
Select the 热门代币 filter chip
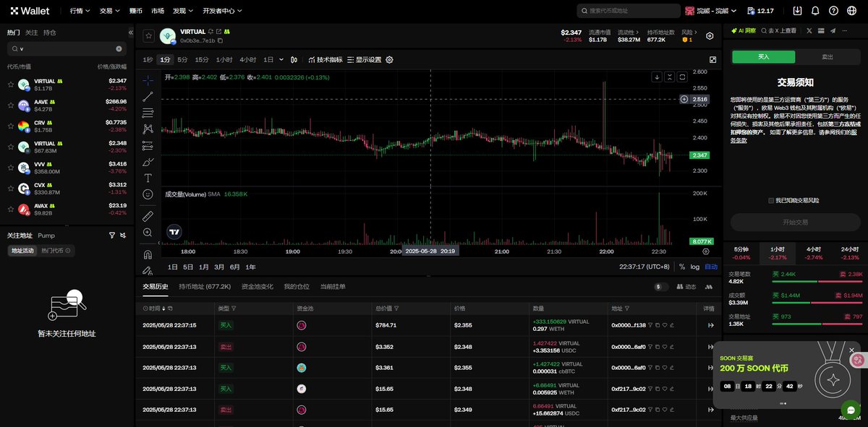pos(56,251)
